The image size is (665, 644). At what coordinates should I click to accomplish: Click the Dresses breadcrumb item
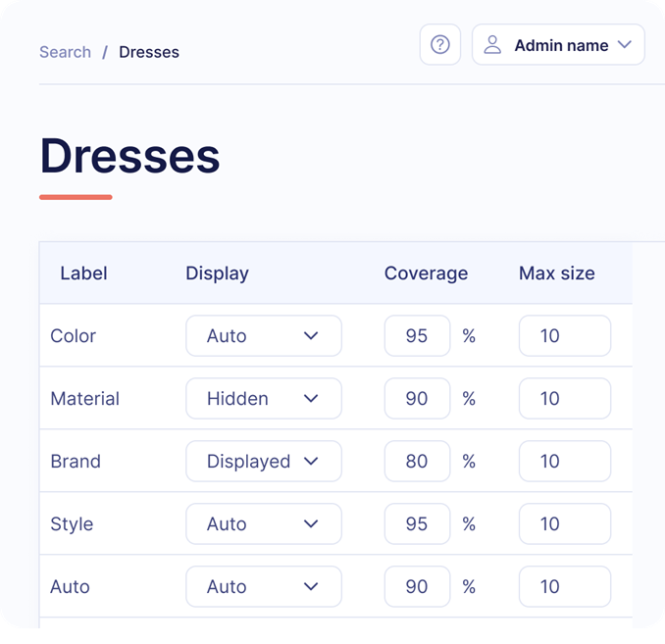pyautogui.click(x=149, y=52)
